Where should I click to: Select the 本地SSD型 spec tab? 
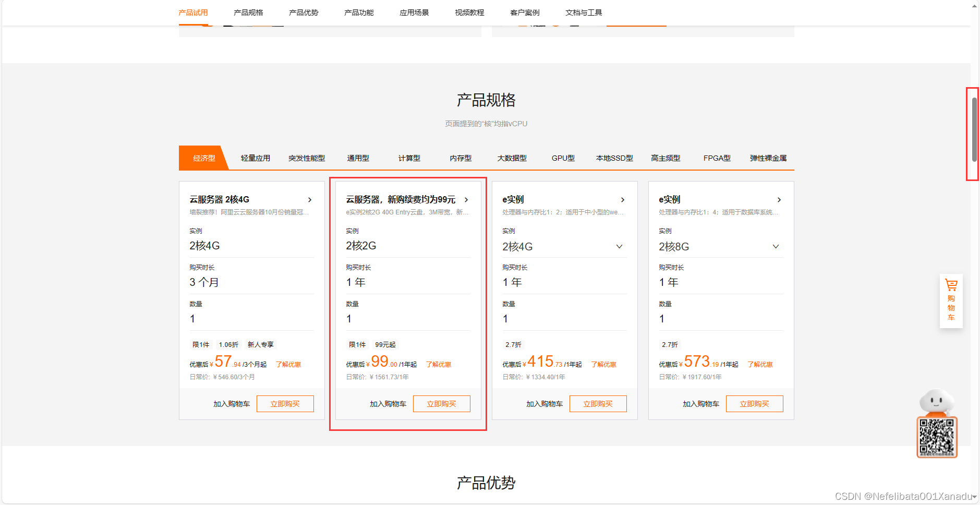(614, 158)
